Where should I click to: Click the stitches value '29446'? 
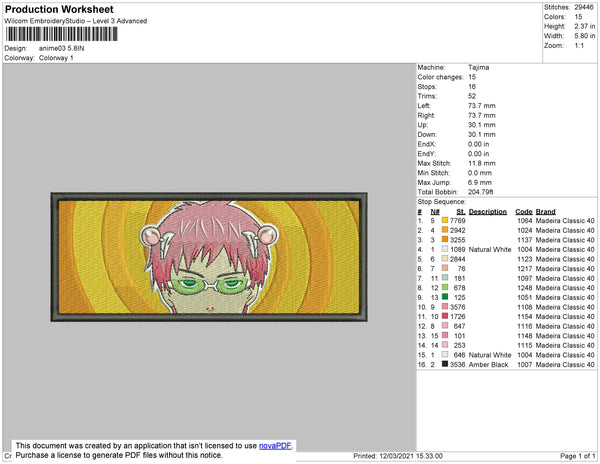click(x=584, y=7)
